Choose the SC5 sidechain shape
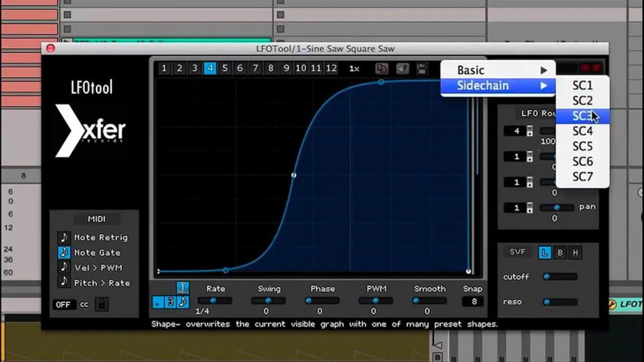The image size is (644, 362). point(582,146)
